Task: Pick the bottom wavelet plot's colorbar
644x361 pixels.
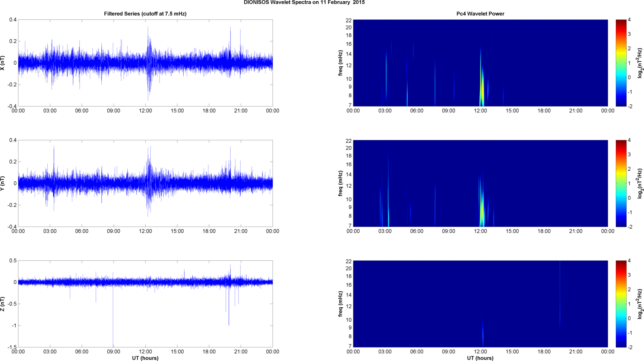Action: 621,304
